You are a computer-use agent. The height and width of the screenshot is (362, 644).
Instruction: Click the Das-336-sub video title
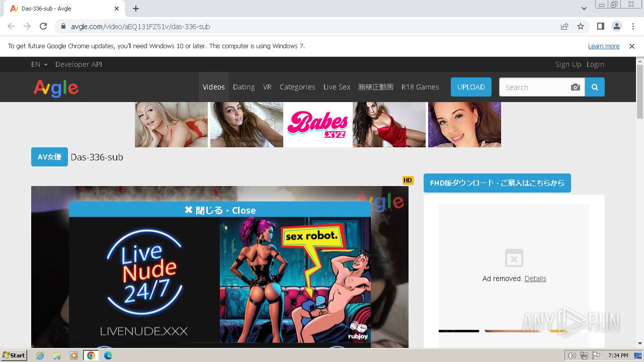[97, 157]
